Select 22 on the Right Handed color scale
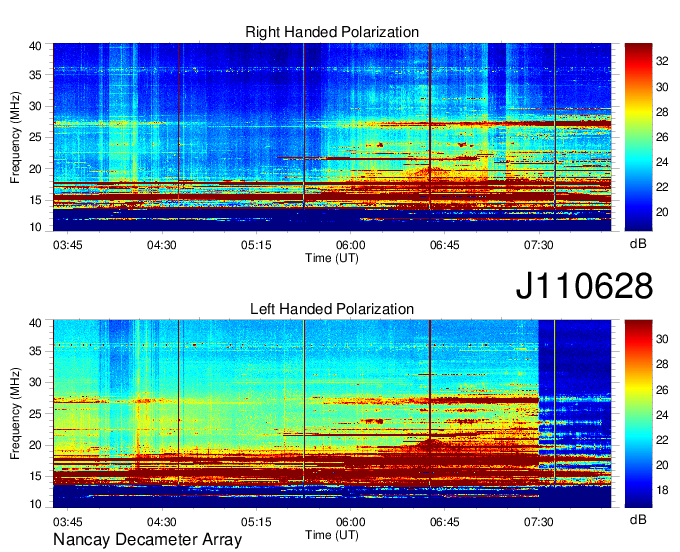Viewport: 680px width, 552px height. click(662, 187)
